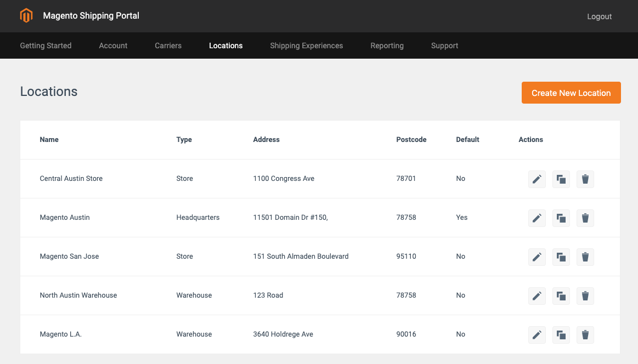
Task: Duplicate the North Austin Warehouse location
Action: [561, 295]
